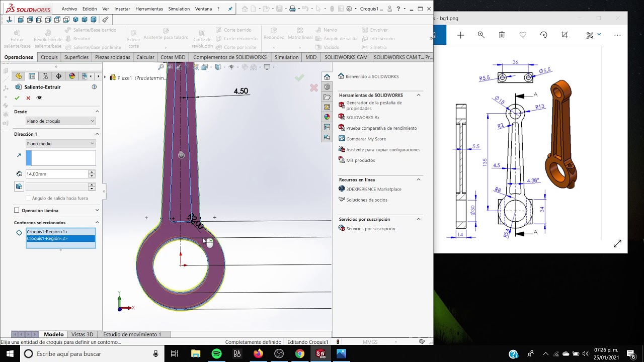Open the Plano de croquis dropdown
This screenshot has height=362, width=644.
pyautogui.click(x=60, y=121)
